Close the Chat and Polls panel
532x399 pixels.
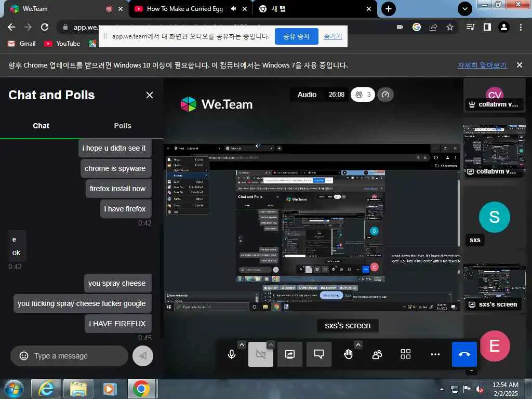click(x=150, y=96)
